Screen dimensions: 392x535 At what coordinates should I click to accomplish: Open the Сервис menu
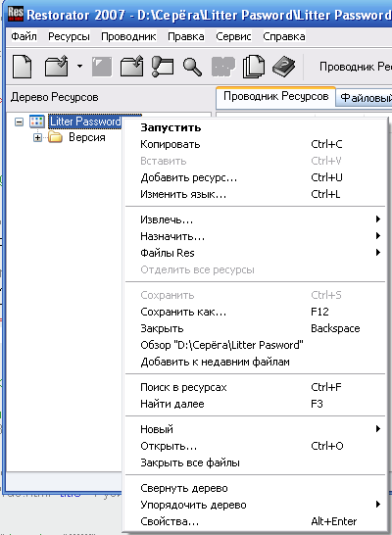click(233, 36)
